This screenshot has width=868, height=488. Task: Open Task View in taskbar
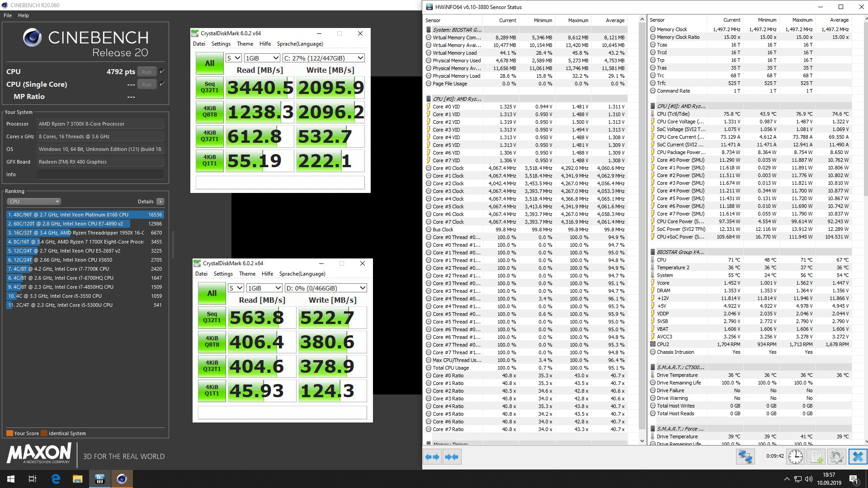click(33, 479)
